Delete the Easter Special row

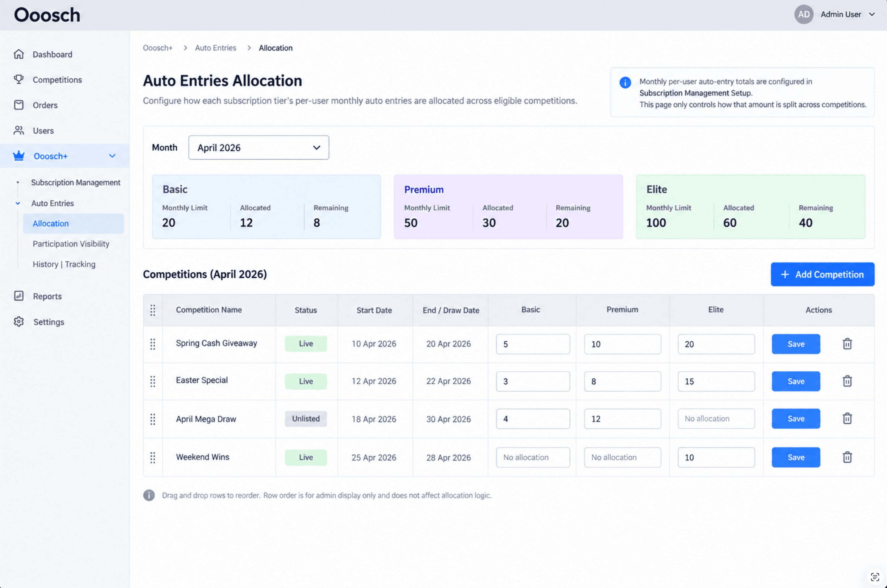pyautogui.click(x=847, y=381)
